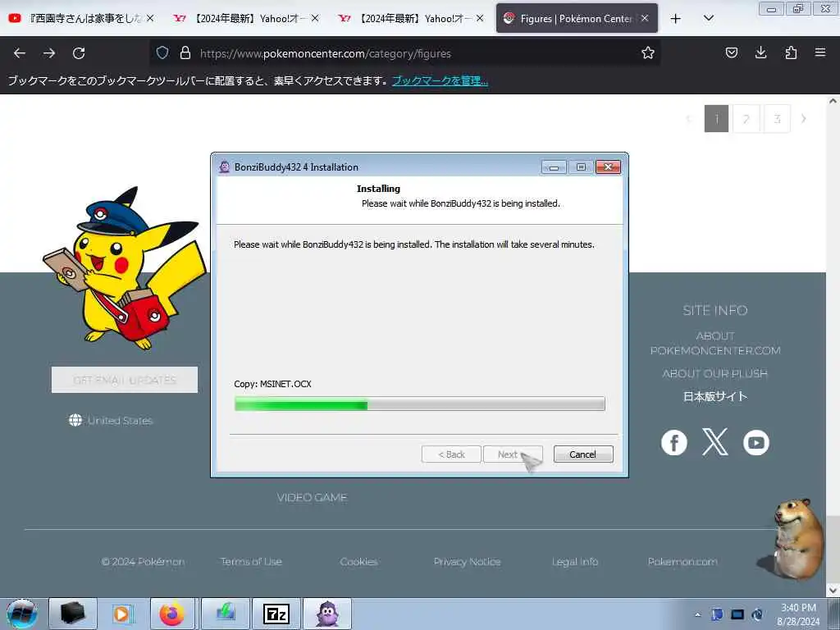Viewport: 840px width, 630px height.
Task: Click the globe icon beside United States
Action: (x=75, y=421)
